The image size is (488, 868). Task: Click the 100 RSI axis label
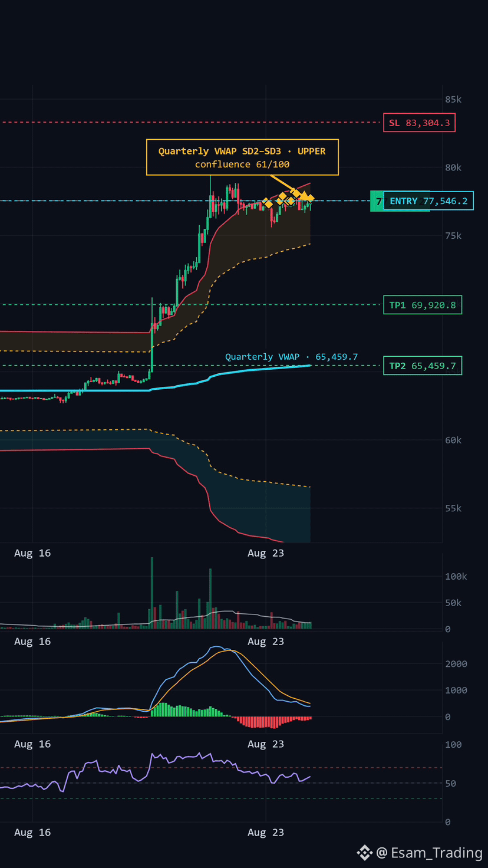pos(453,745)
